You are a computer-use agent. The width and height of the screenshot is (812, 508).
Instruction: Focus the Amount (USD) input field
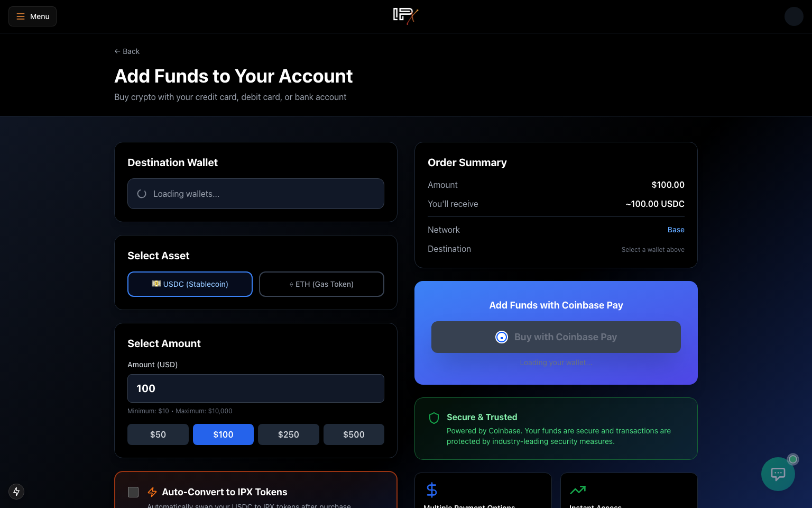pos(256,388)
